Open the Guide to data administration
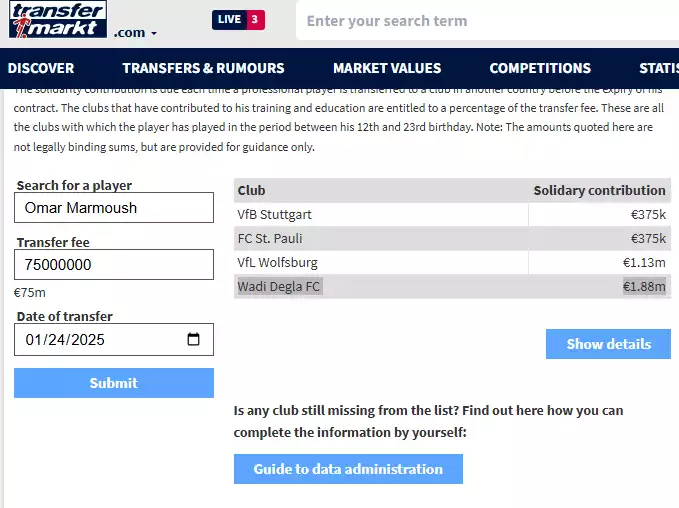This screenshot has height=508, width=679. [348, 469]
